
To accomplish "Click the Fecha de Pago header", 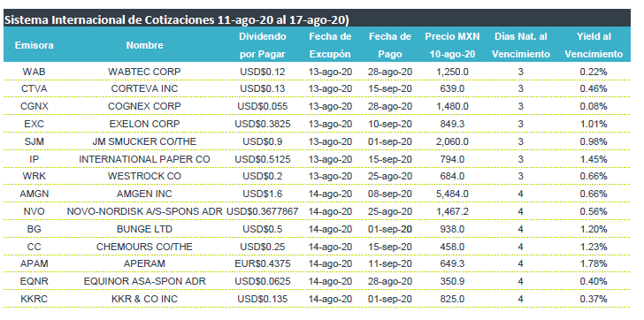I will coord(390,45).
